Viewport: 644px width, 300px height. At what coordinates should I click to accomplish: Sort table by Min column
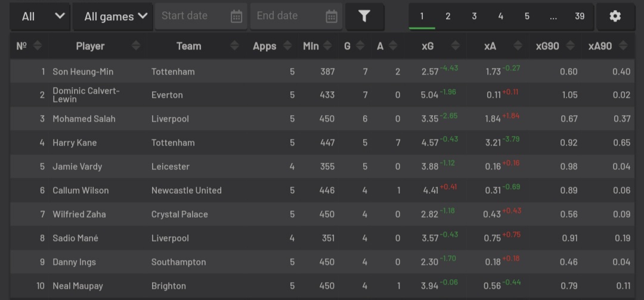[x=311, y=46]
